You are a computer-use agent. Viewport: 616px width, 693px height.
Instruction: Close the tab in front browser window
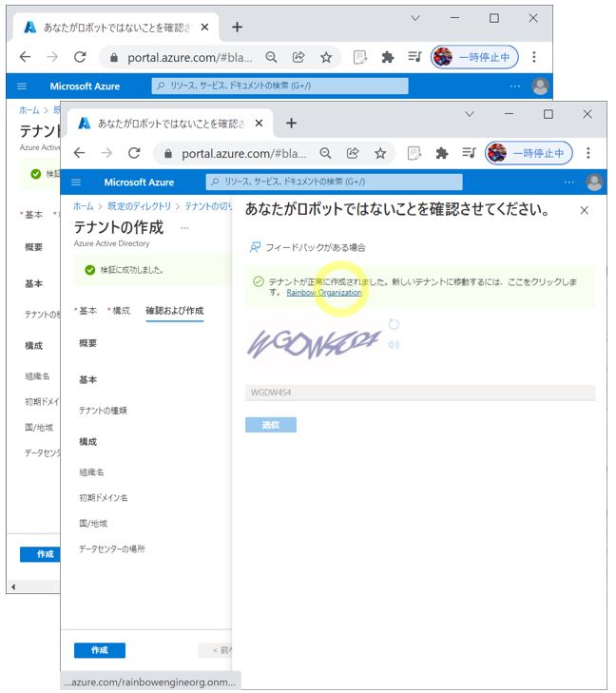tap(259, 124)
